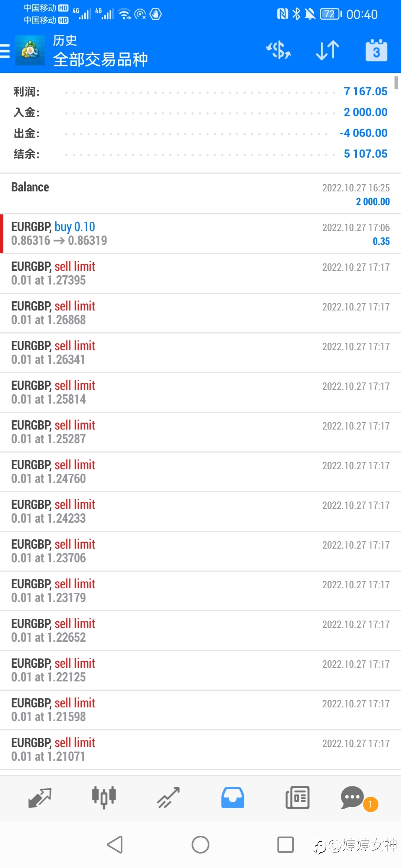This screenshot has height=868, width=401.
Task: Select sell limit order at 1.27395
Action: [x=200, y=273]
